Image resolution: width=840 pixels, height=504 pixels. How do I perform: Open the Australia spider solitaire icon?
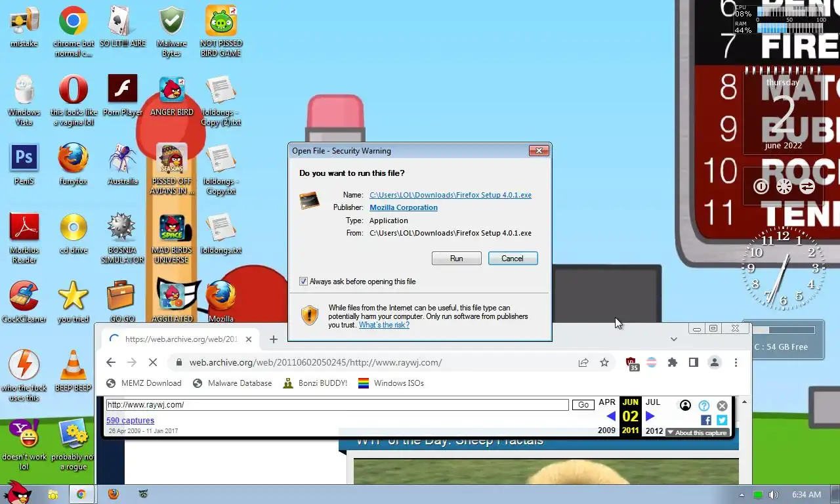[x=123, y=165]
